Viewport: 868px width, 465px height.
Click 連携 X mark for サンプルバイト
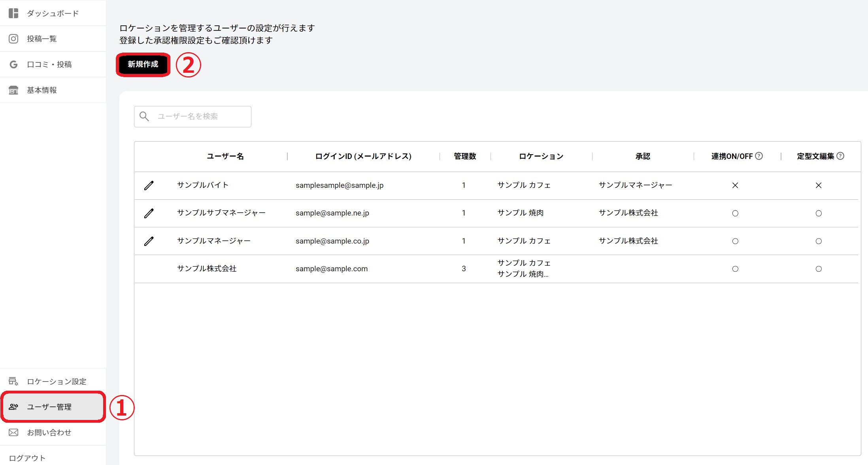[735, 185]
